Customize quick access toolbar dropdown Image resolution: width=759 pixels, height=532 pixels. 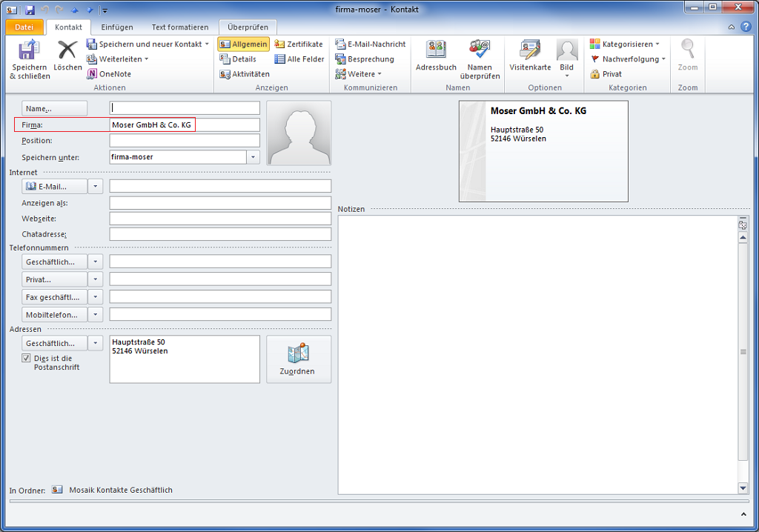pos(105,10)
